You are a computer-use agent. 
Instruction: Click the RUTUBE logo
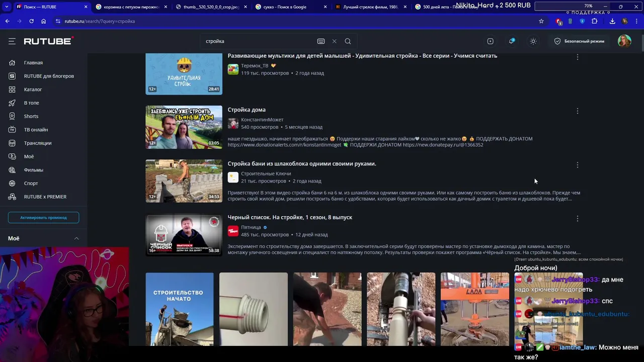point(49,41)
